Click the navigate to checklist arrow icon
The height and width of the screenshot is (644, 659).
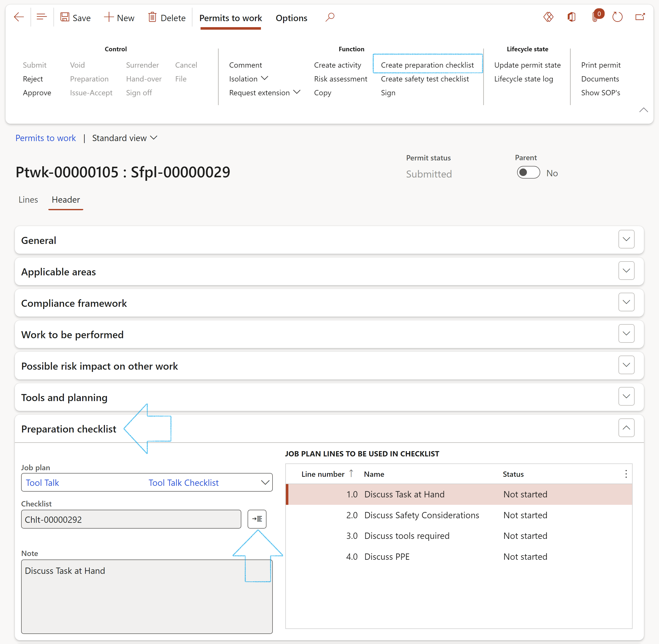point(257,519)
